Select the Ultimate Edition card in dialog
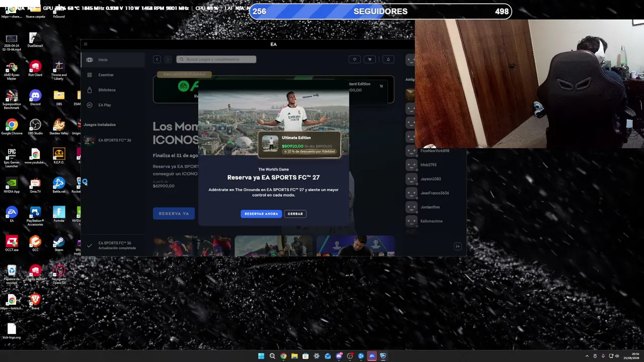 coord(300,144)
